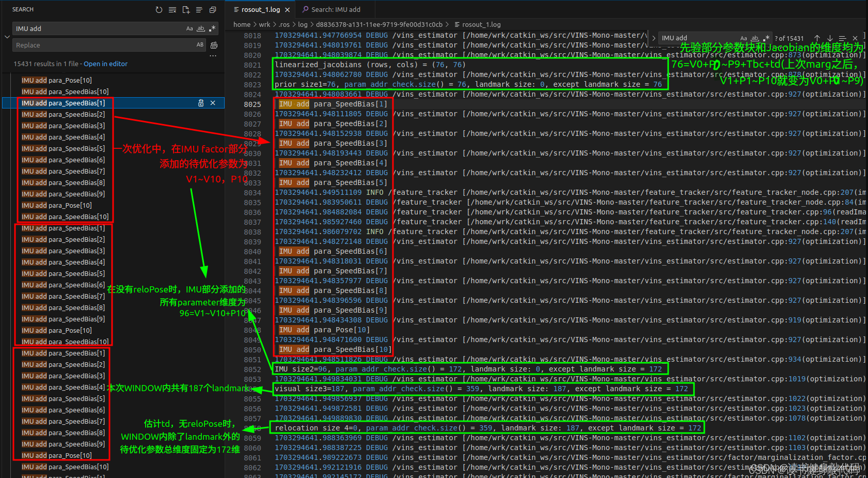Collapse the Replace field chevron
Viewport: 868px width, 478px height.
coord(7,37)
